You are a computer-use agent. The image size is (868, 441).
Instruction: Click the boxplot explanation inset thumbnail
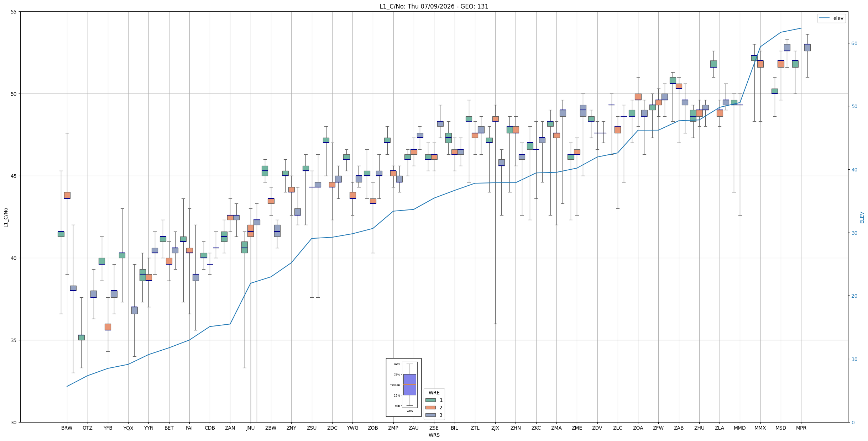[404, 387]
